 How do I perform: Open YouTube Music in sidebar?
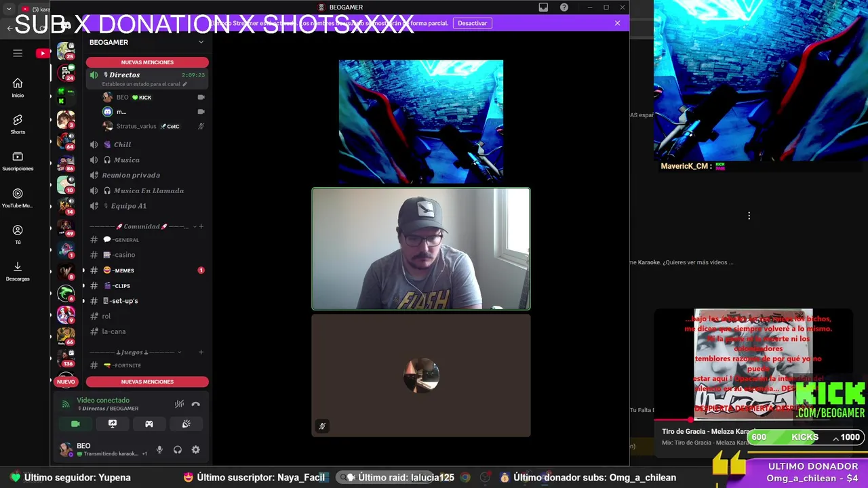tap(18, 197)
